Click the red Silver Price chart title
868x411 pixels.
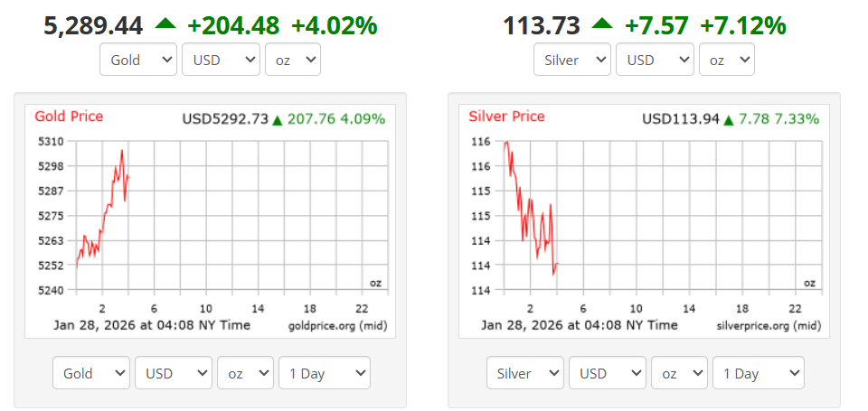pos(506,117)
